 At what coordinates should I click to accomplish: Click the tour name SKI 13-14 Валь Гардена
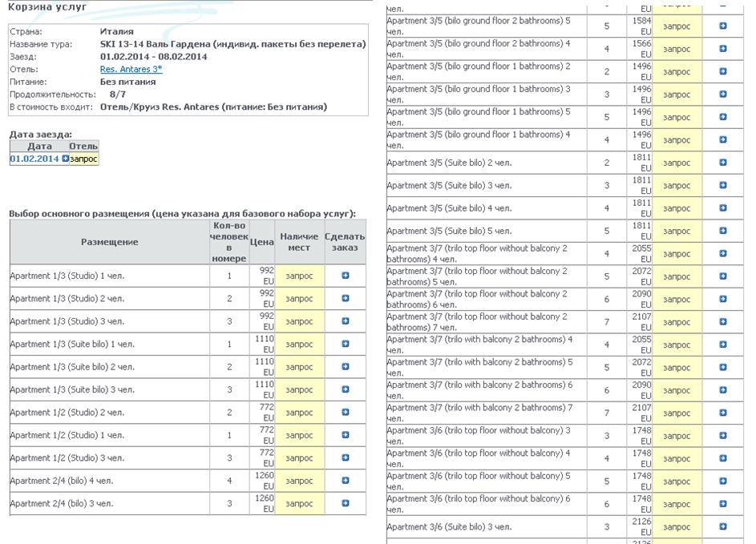[x=232, y=44]
